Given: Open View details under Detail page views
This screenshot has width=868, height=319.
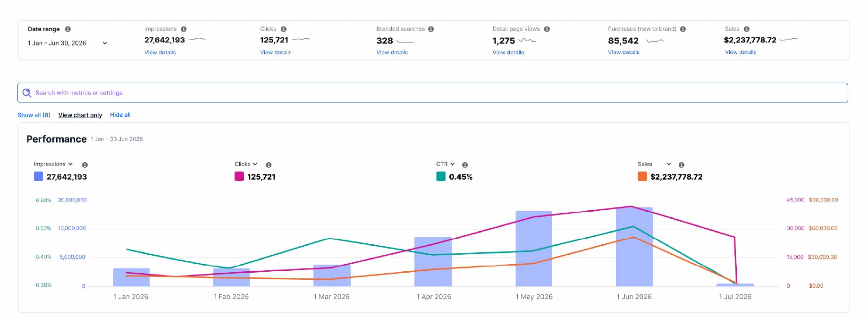Looking at the screenshot, I should coord(508,52).
